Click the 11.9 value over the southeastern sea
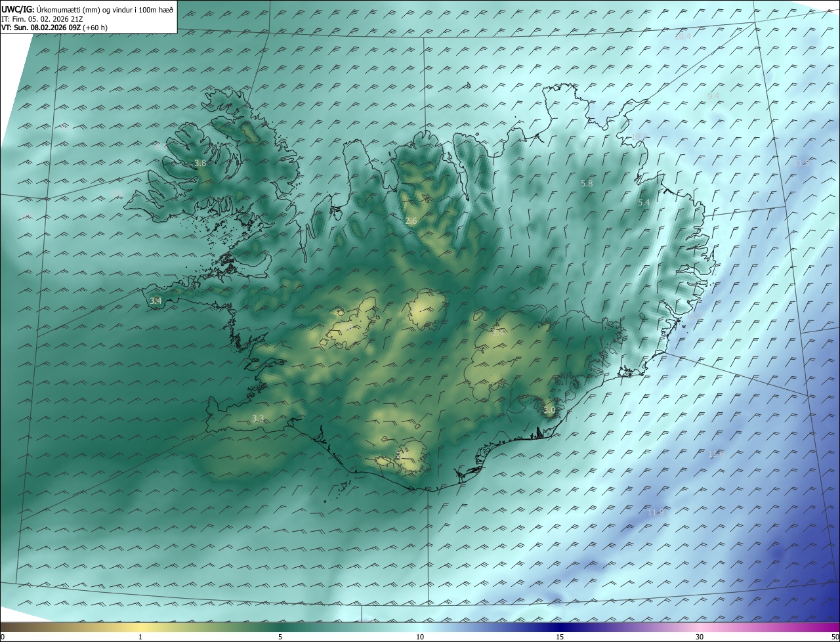The image size is (840, 642). coord(656,512)
